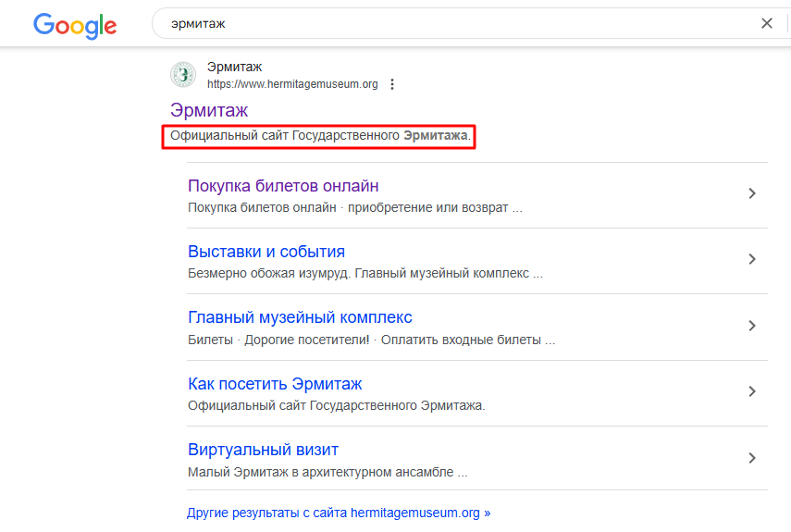This screenshot has height=532, width=791.
Task: Open the main "Эрмитаж" result title
Action: [209, 111]
